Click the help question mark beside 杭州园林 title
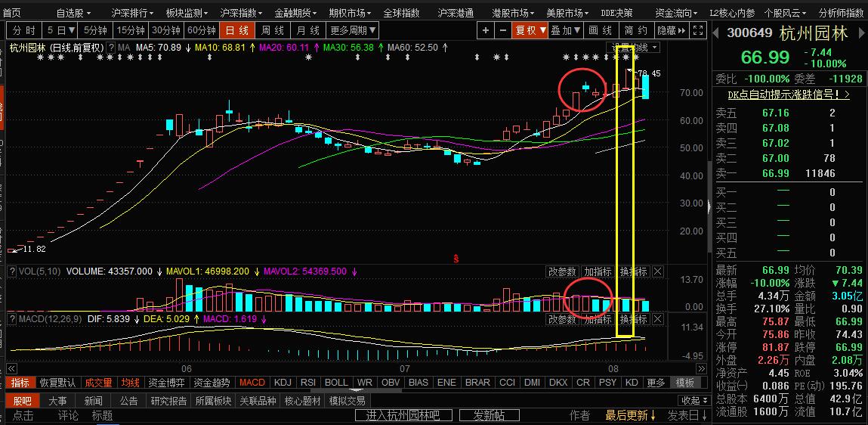Image resolution: width=868 pixels, height=425 pixels. tap(111, 48)
